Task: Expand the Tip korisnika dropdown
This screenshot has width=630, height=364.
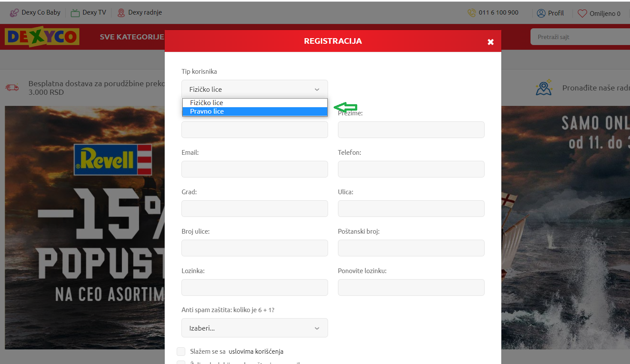Action: pyautogui.click(x=254, y=89)
